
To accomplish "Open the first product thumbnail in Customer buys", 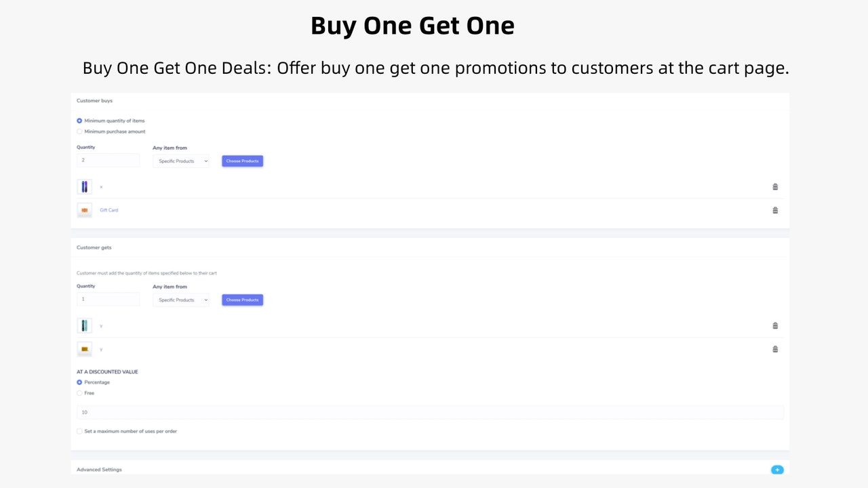I will tap(84, 186).
